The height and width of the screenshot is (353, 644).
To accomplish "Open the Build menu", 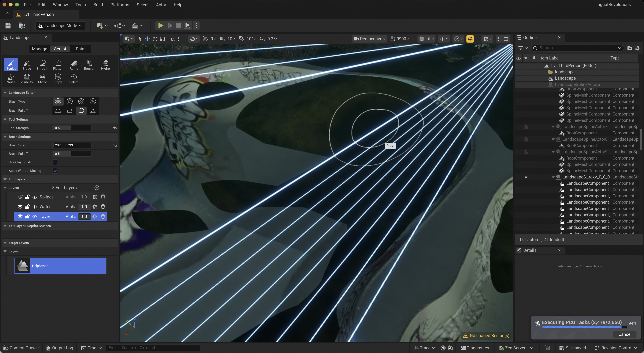I will pyautogui.click(x=98, y=5).
